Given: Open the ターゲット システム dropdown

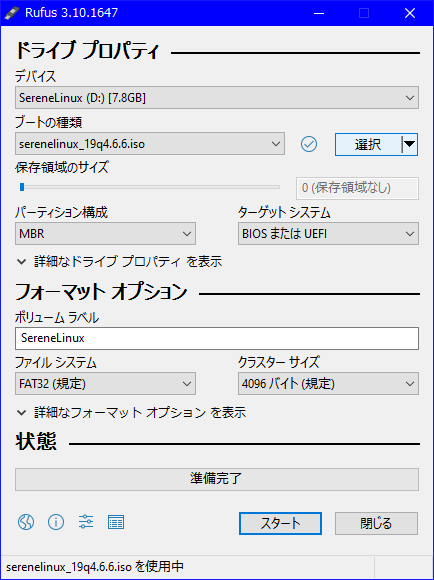Looking at the screenshot, I should coord(328,234).
